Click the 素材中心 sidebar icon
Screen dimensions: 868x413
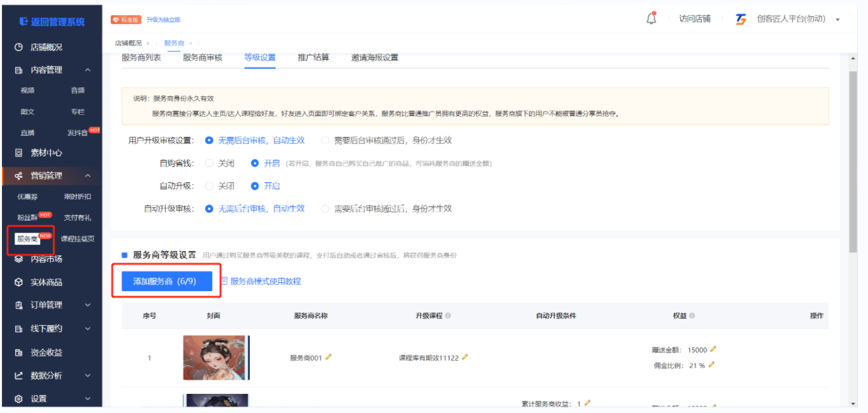click(18, 153)
